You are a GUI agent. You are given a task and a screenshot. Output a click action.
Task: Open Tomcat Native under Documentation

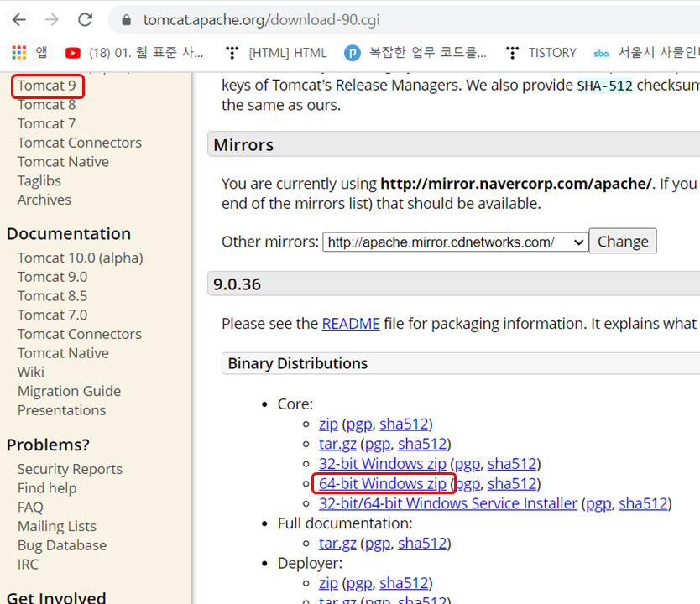pyautogui.click(x=63, y=353)
